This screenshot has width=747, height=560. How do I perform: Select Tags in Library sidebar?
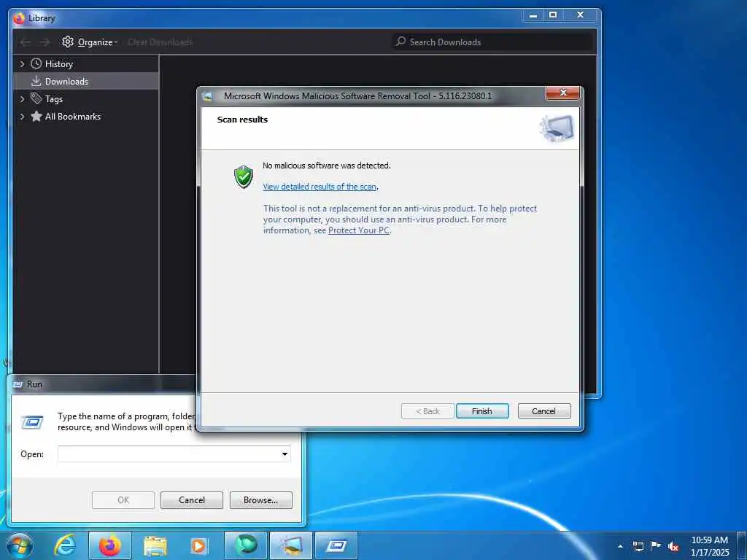pyautogui.click(x=54, y=99)
